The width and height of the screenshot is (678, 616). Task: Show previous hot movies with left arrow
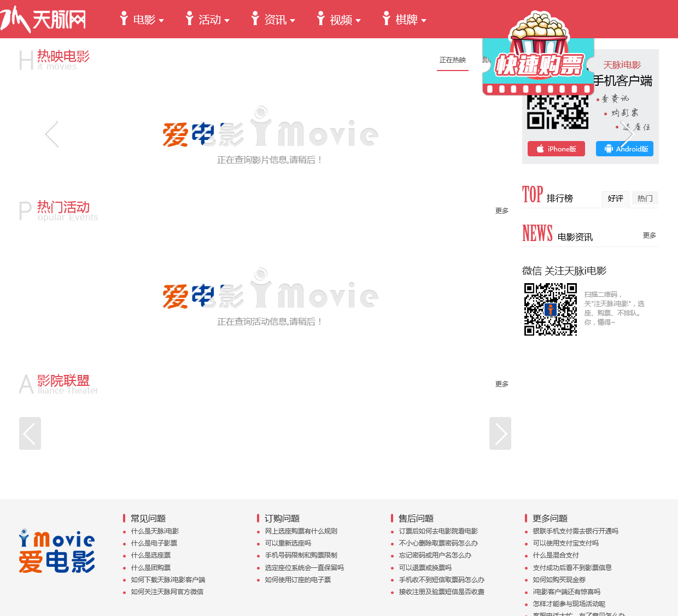click(52, 134)
